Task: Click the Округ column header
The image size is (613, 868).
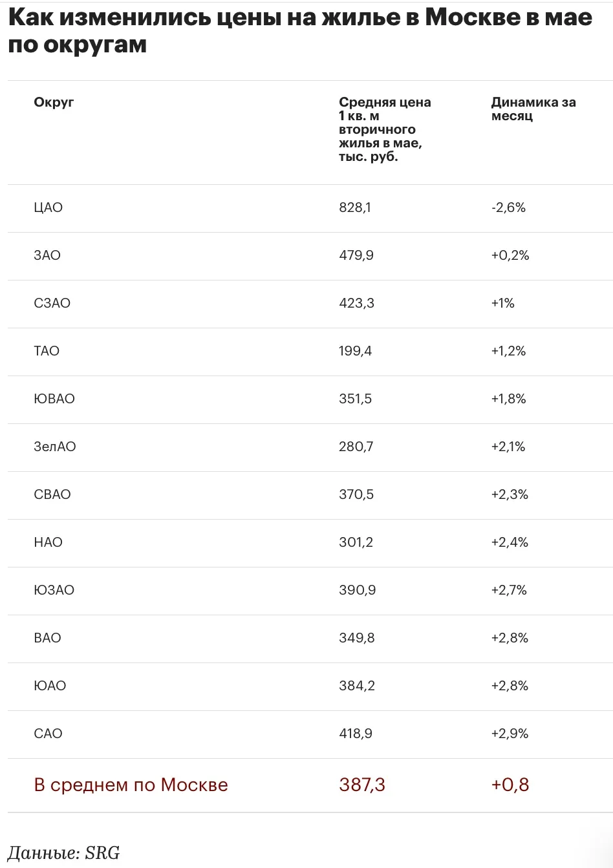Action: click(54, 102)
